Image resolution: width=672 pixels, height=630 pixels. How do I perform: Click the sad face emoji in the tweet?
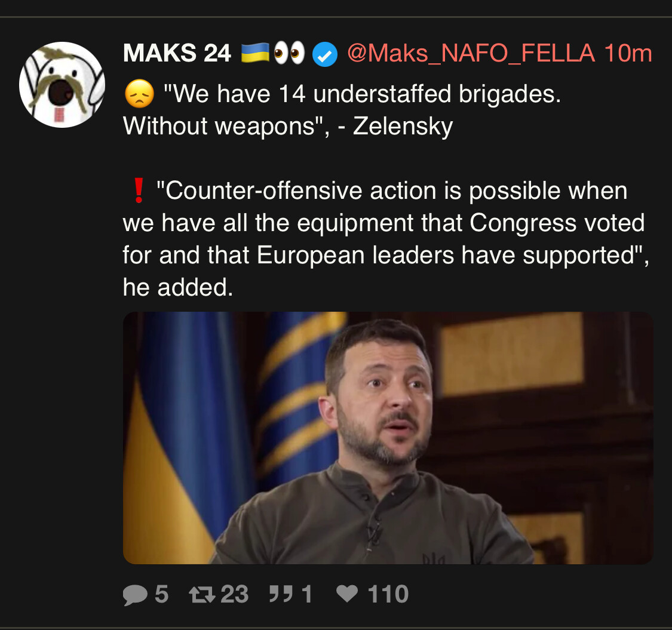point(139,93)
